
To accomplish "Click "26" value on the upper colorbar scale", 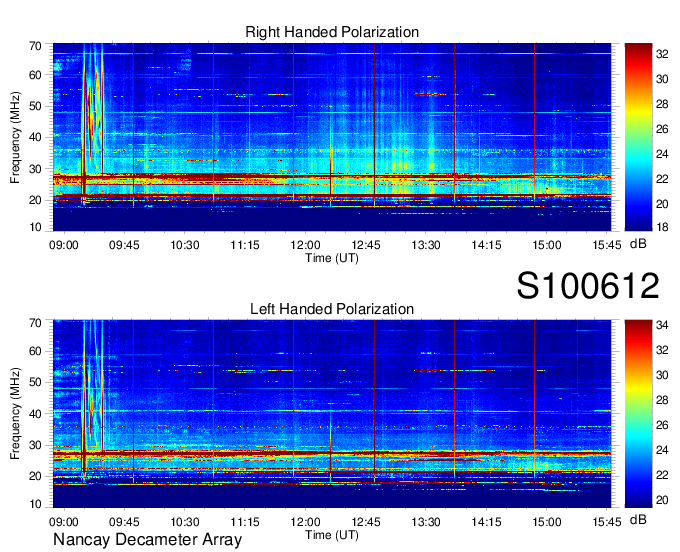I will pos(662,129).
